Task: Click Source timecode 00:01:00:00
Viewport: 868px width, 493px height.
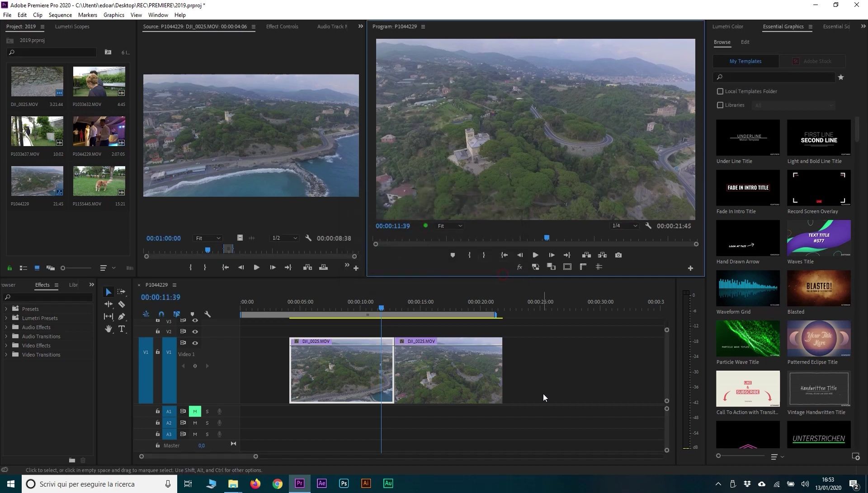Action: pyautogui.click(x=163, y=238)
